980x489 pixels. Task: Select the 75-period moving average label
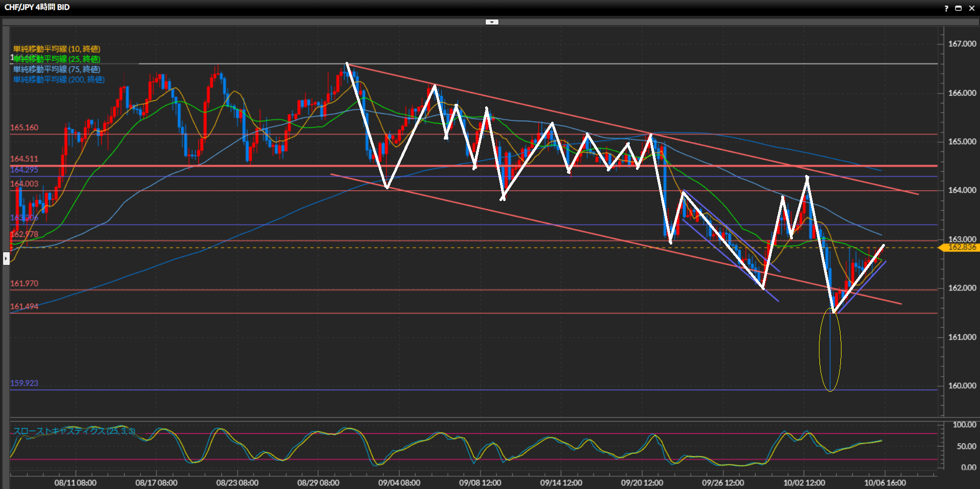tap(56, 70)
